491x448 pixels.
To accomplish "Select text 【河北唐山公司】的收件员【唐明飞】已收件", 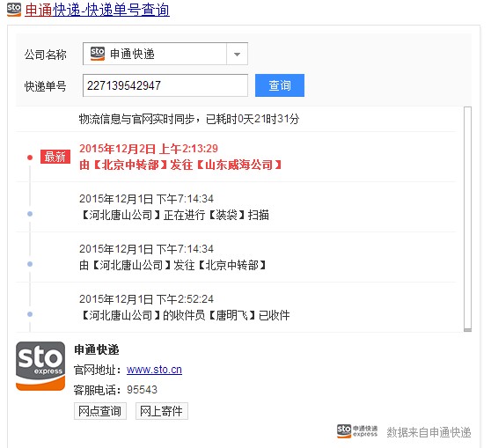I will click(x=185, y=315).
